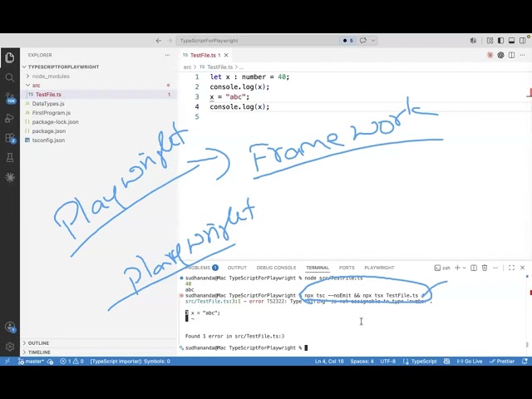Open the editor More Actions ellipsis
The image size is (532, 399).
523,55
